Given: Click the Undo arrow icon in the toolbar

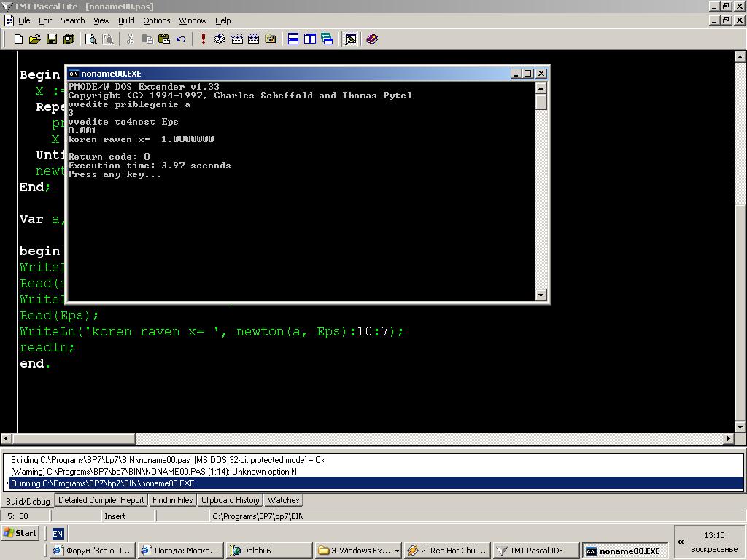Looking at the screenshot, I should [x=181, y=39].
